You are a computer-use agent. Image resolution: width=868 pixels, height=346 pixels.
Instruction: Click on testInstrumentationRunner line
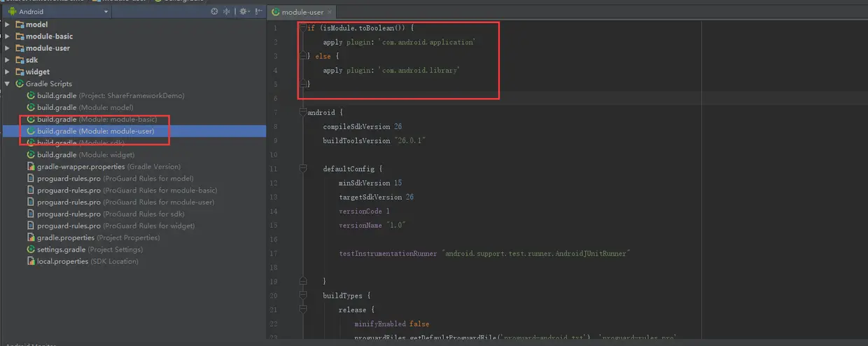484,254
